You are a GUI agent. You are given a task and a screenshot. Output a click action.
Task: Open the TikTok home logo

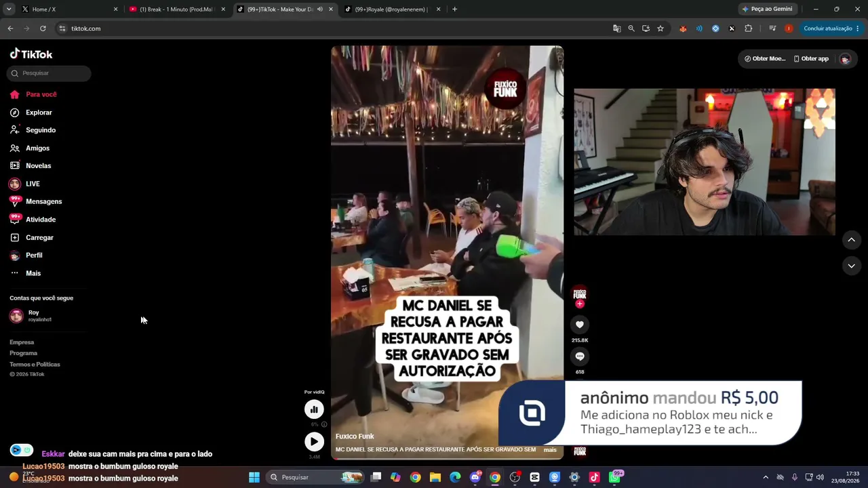[x=31, y=54]
